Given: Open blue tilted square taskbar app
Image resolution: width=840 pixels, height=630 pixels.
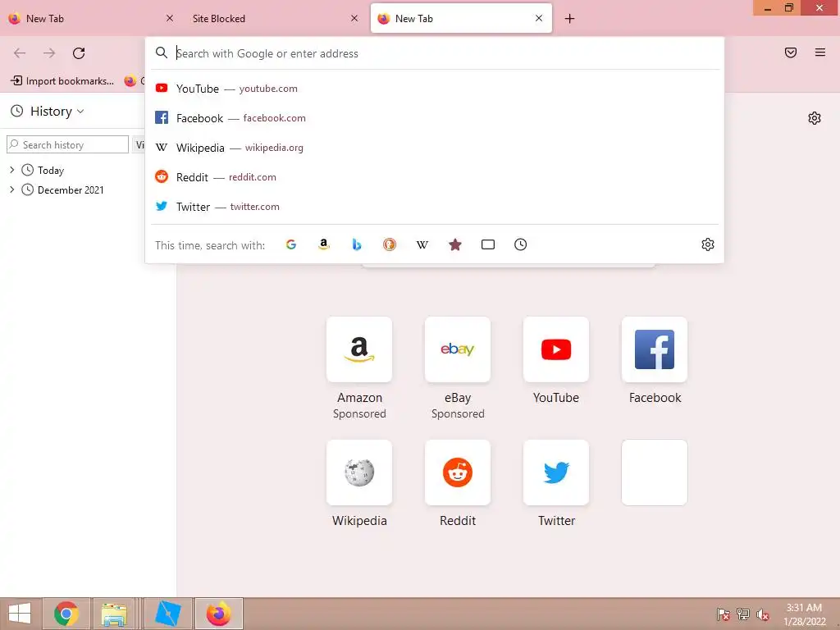Looking at the screenshot, I should click(167, 614).
